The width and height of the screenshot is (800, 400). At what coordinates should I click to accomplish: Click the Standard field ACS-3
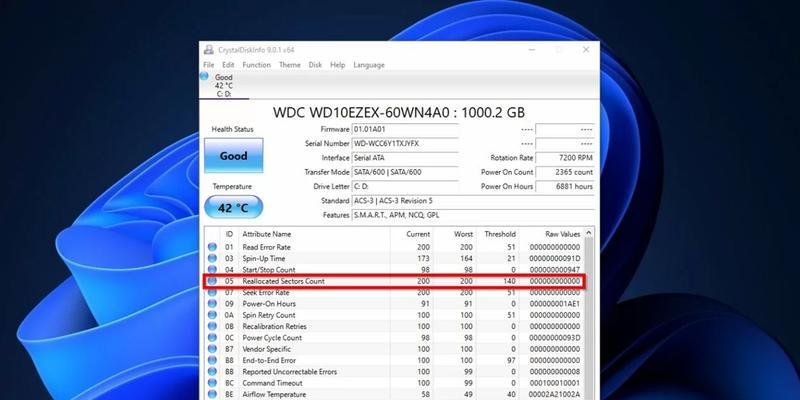pyautogui.click(x=473, y=201)
